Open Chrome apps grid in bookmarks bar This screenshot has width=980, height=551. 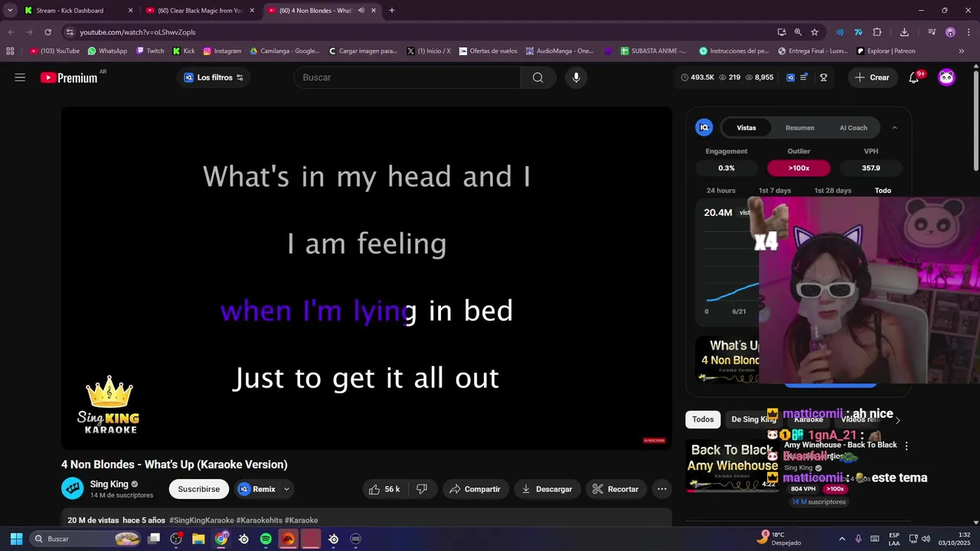pos(10,51)
